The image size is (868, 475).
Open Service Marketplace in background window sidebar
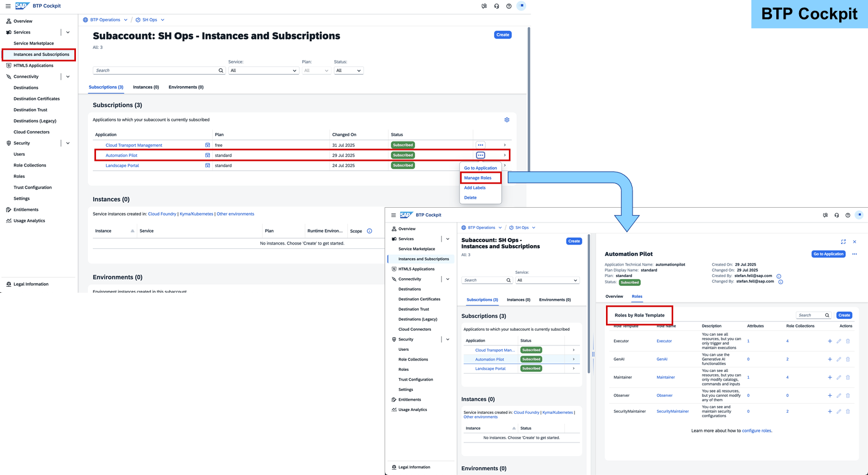[x=34, y=43]
